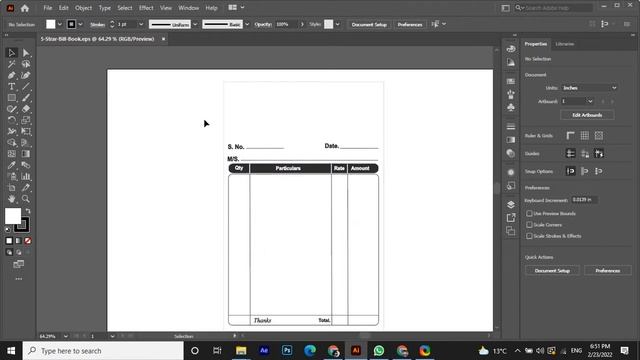
Task: Enable Scale Strokes & Effects checkbox
Action: pos(529,236)
